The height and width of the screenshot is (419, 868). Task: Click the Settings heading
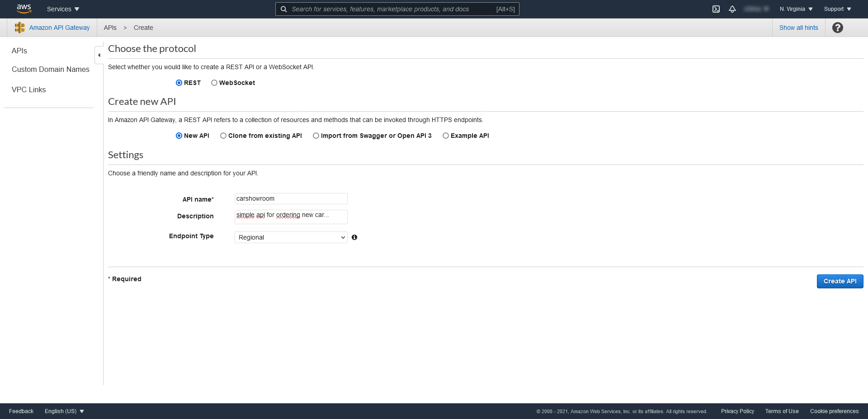tap(126, 155)
